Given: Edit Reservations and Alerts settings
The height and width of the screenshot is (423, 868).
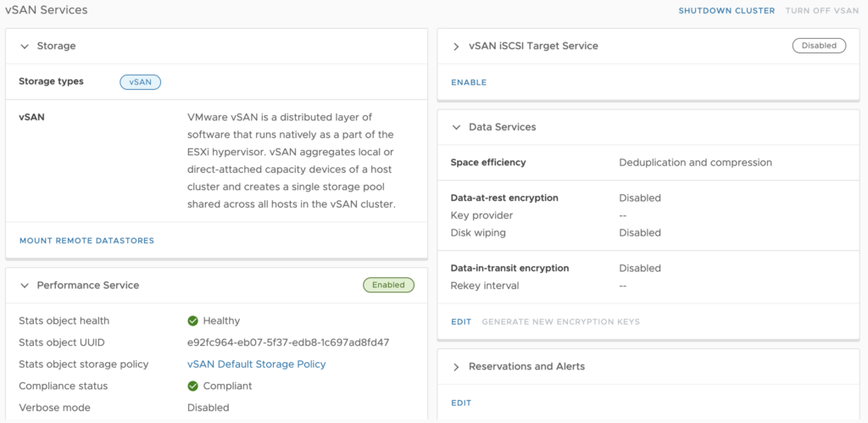Looking at the screenshot, I should [x=461, y=403].
